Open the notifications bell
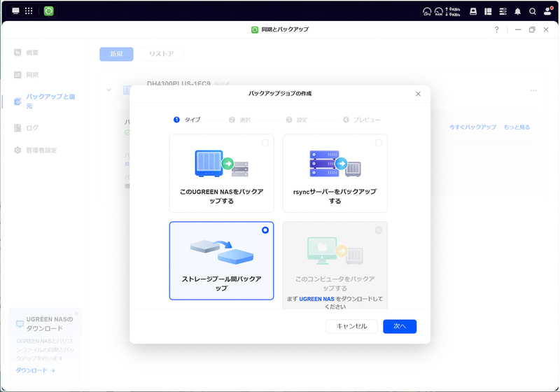Image resolution: width=560 pixels, height=392 pixels. [517, 11]
